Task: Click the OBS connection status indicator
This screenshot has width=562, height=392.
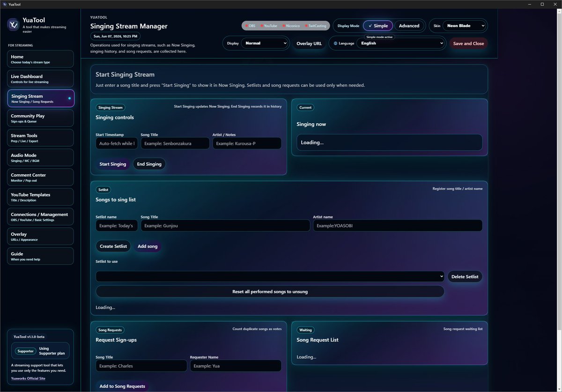Action: coord(251,26)
